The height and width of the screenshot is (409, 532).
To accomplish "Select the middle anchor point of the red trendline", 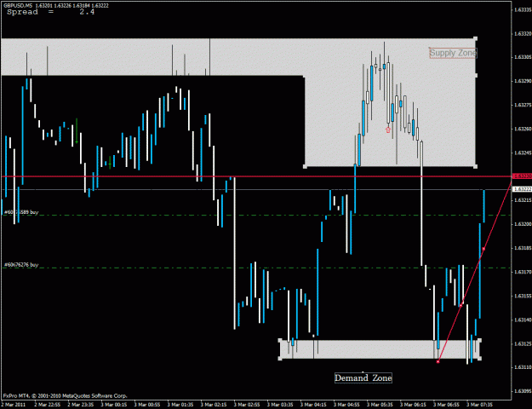I will click(x=460, y=305).
